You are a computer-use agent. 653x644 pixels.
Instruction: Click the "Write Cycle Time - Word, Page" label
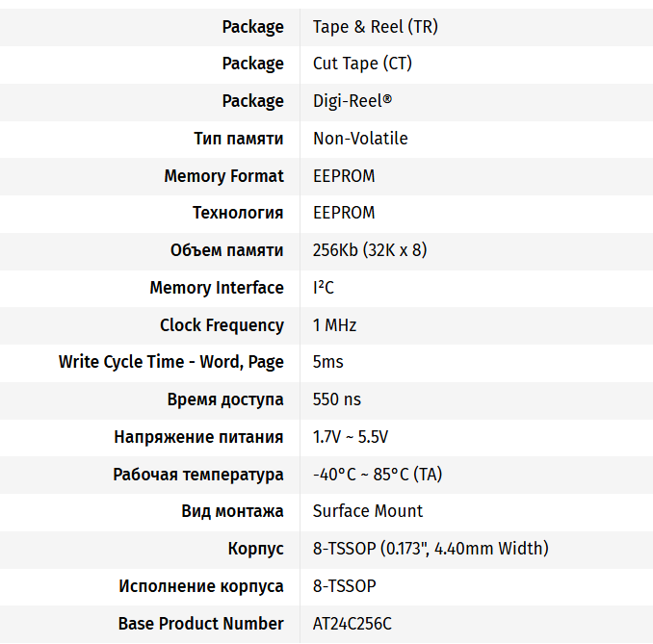click(171, 362)
